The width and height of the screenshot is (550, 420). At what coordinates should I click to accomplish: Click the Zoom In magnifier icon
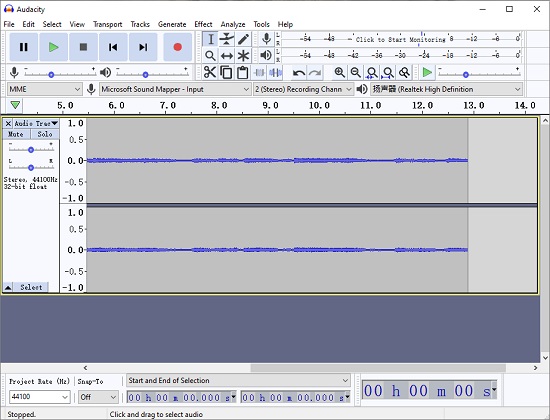click(x=339, y=73)
